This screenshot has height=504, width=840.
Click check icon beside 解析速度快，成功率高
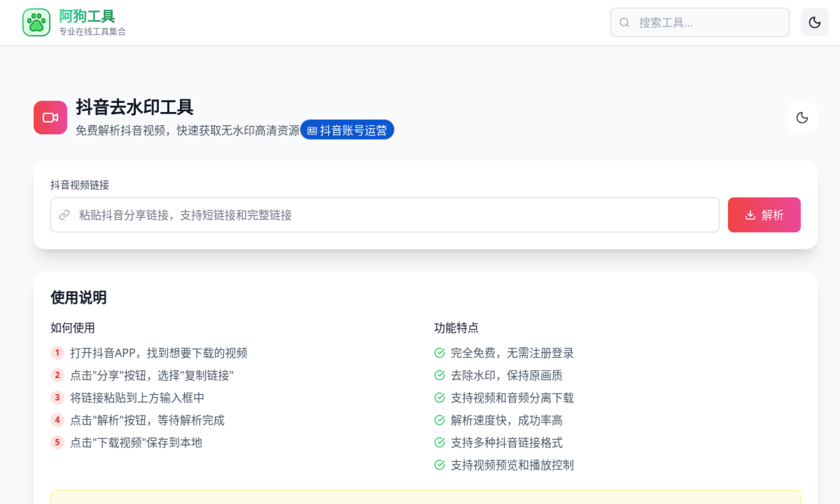[x=439, y=420]
